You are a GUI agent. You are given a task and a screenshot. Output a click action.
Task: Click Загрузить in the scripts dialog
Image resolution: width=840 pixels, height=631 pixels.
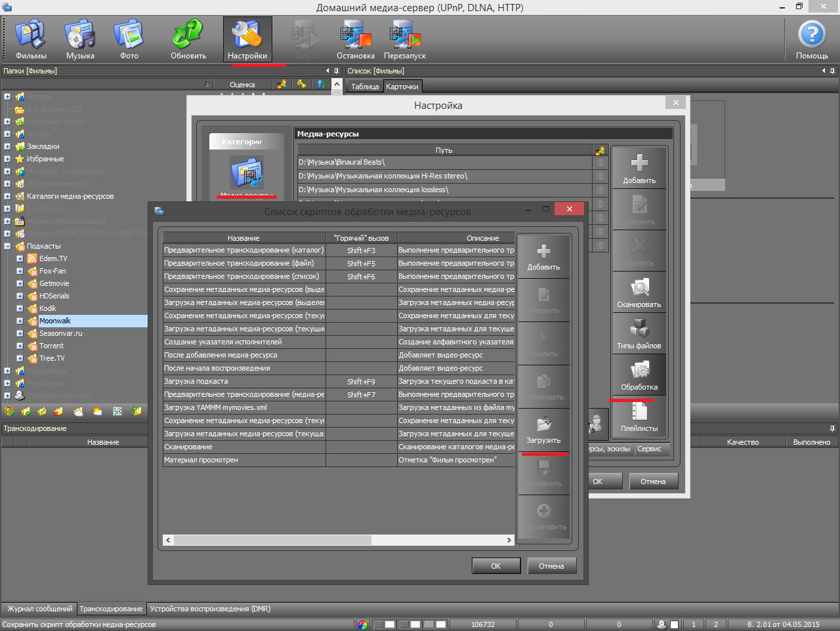543,430
